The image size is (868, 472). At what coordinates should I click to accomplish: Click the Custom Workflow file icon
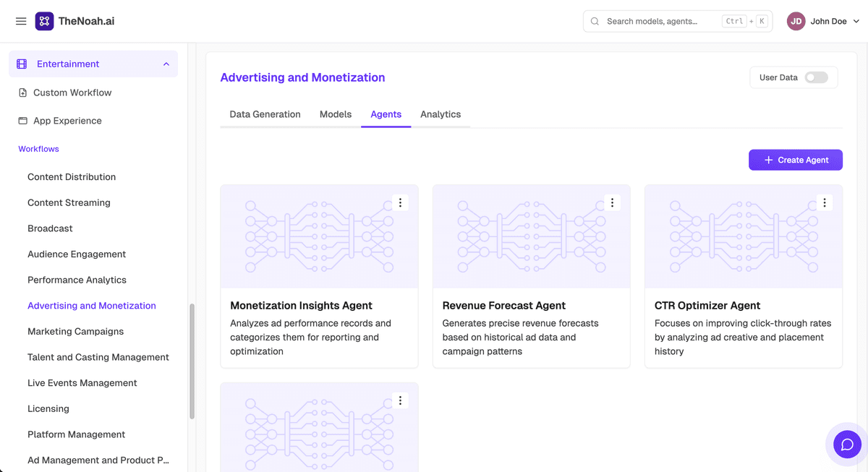point(23,93)
